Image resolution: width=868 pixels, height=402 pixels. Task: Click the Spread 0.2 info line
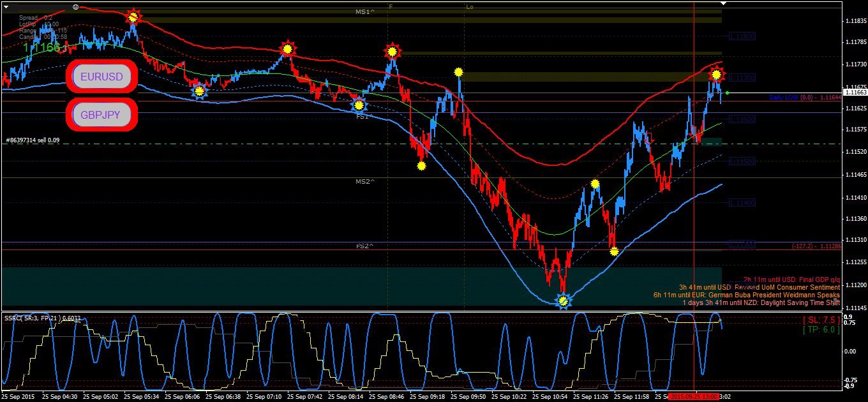point(36,18)
